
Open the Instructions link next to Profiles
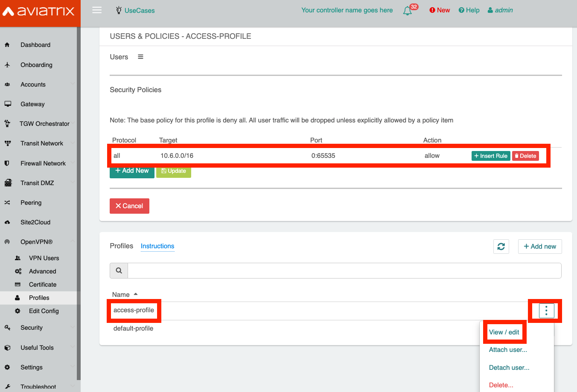(x=157, y=246)
